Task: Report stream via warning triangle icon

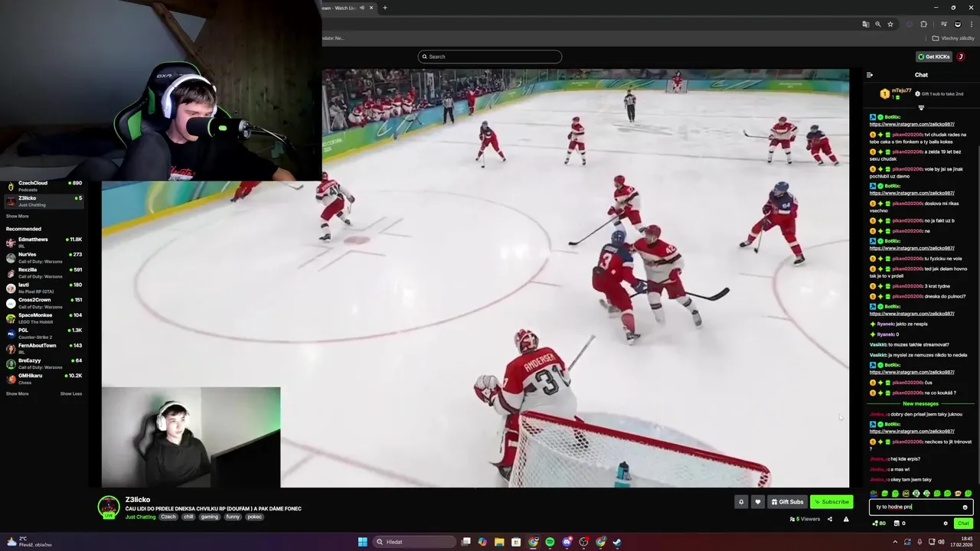Action: click(x=846, y=519)
